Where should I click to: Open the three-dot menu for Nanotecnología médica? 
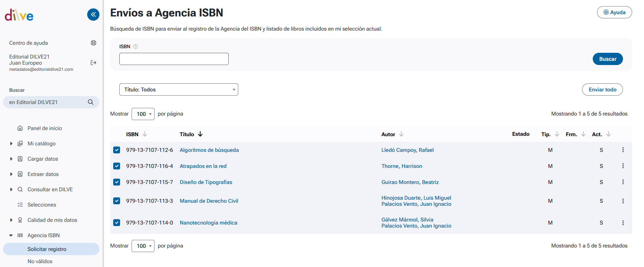tap(623, 223)
